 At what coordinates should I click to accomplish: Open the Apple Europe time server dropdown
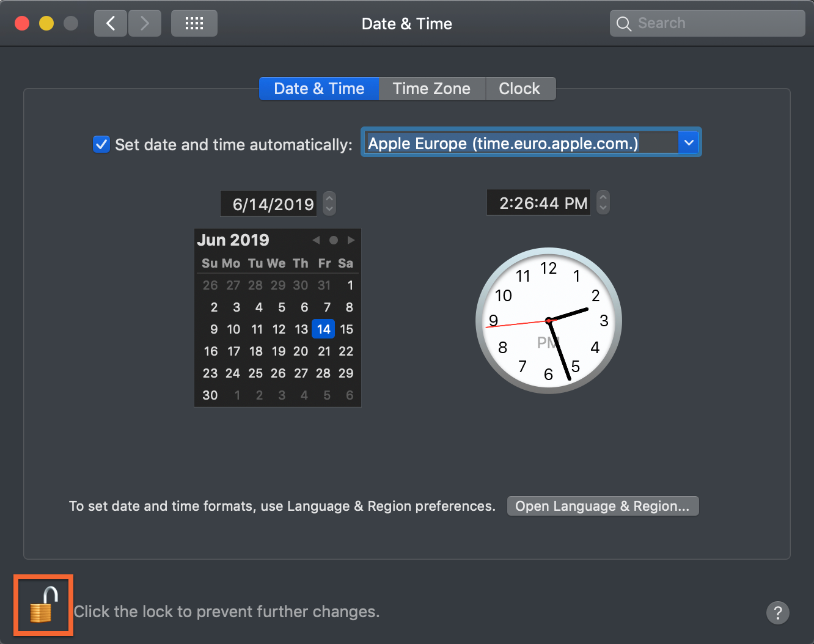(689, 142)
